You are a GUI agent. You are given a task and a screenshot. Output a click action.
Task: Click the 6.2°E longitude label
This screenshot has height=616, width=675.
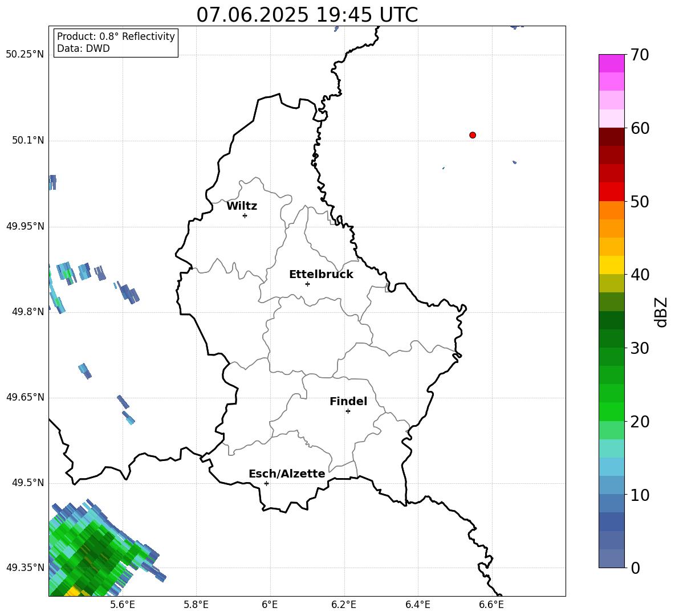(x=344, y=605)
